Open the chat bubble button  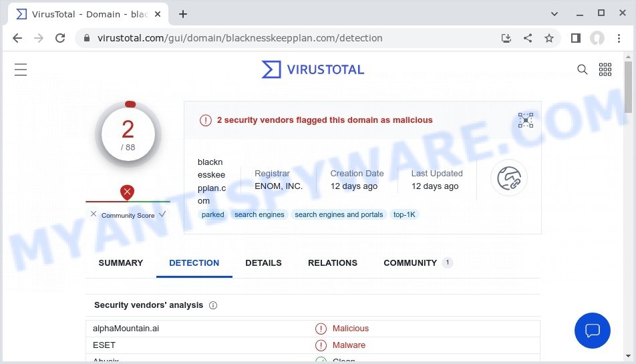click(592, 331)
